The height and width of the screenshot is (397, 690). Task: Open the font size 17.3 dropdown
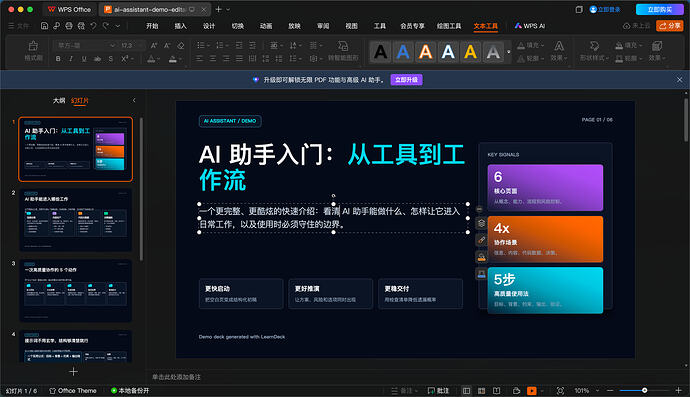tap(140, 45)
